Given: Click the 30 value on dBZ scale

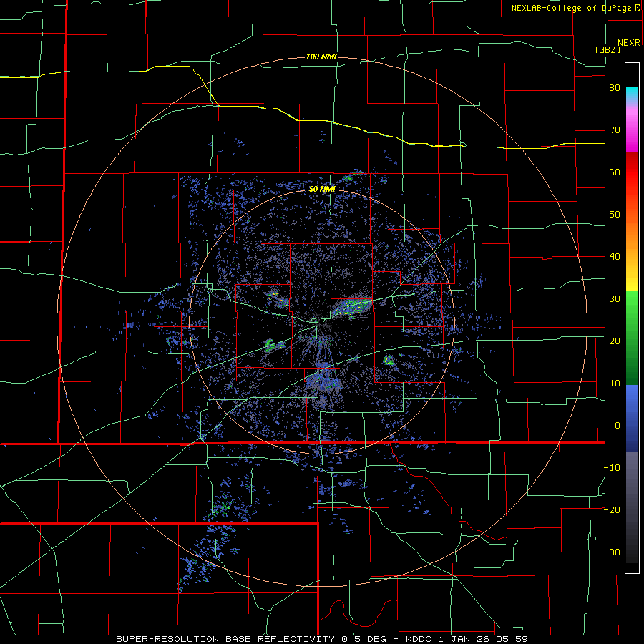Looking at the screenshot, I should [x=615, y=298].
